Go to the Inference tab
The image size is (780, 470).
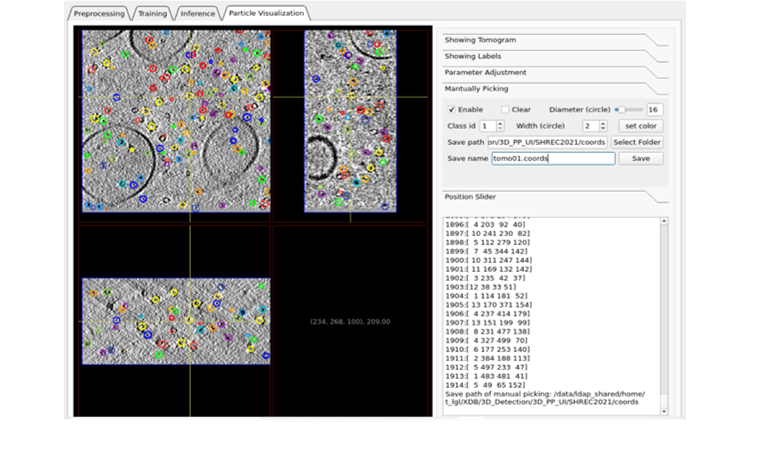tap(200, 14)
